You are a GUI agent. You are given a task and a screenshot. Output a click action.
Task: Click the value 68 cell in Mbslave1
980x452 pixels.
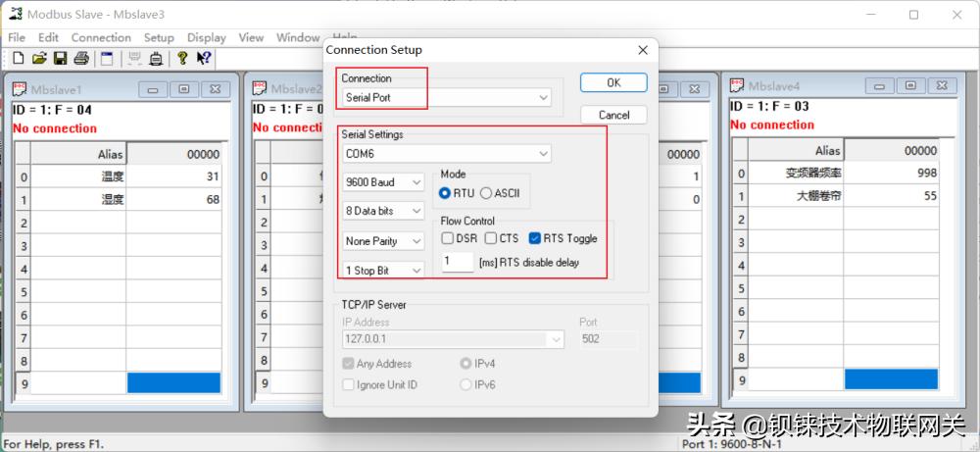coord(173,199)
